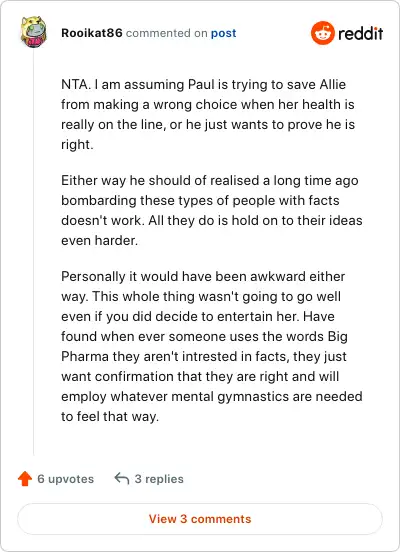Click the reddit wordmark text logo
400x552 pixels.
click(x=360, y=33)
